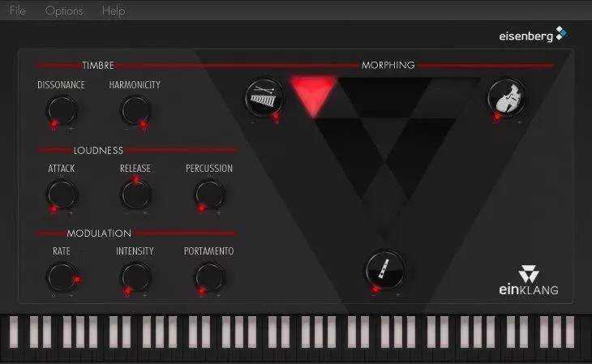This screenshot has width=592, height=364.
Task: Click the modulation Rate knob
Action: 62,277
